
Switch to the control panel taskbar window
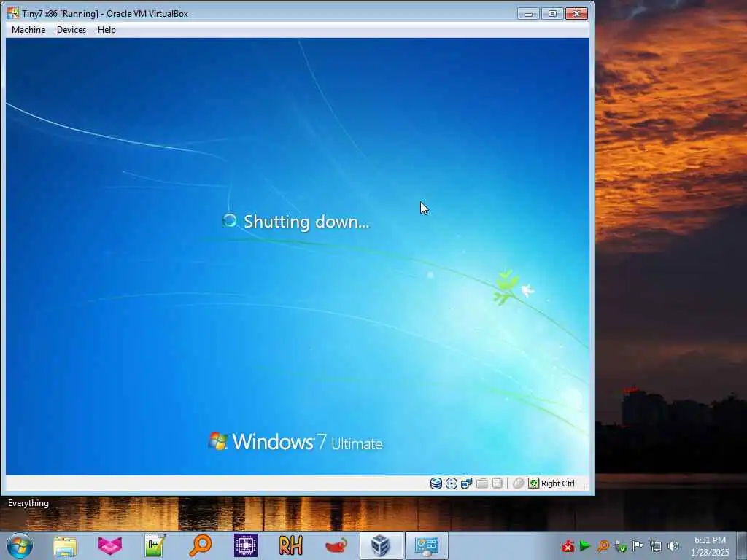[x=426, y=545]
